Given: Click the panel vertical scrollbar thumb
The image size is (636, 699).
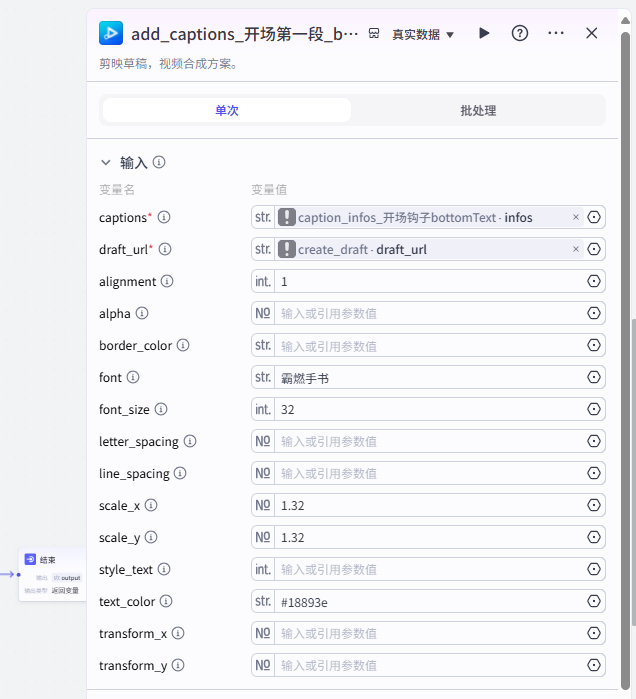Looking at the screenshot, I should pyautogui.click(x=625, y=361).
